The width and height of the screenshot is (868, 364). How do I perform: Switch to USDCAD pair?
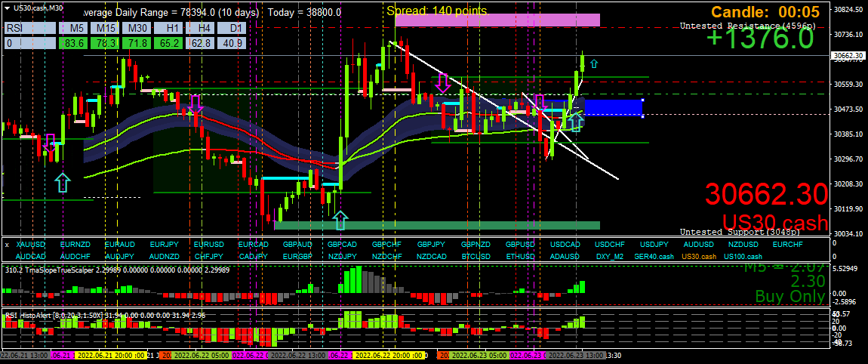tap(565, 245)
